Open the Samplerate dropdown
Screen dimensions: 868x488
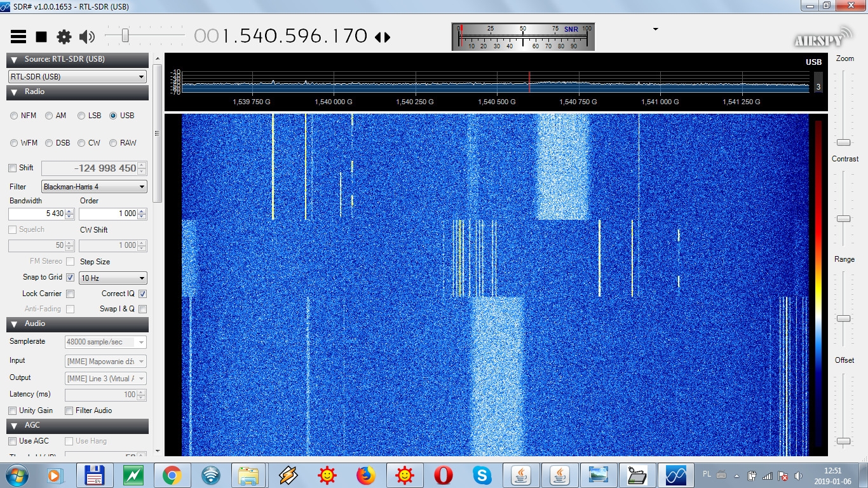[105, 342]
